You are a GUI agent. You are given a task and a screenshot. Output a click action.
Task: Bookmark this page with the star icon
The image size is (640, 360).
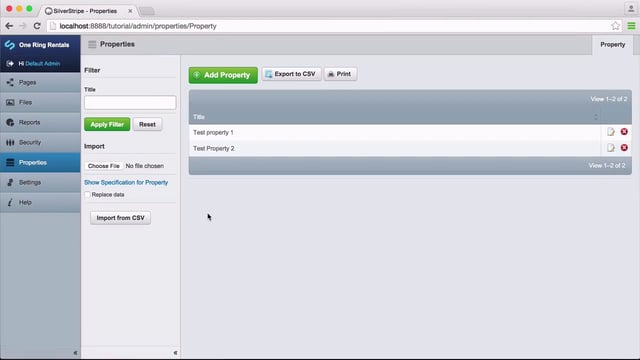click(x=616, y=26)
